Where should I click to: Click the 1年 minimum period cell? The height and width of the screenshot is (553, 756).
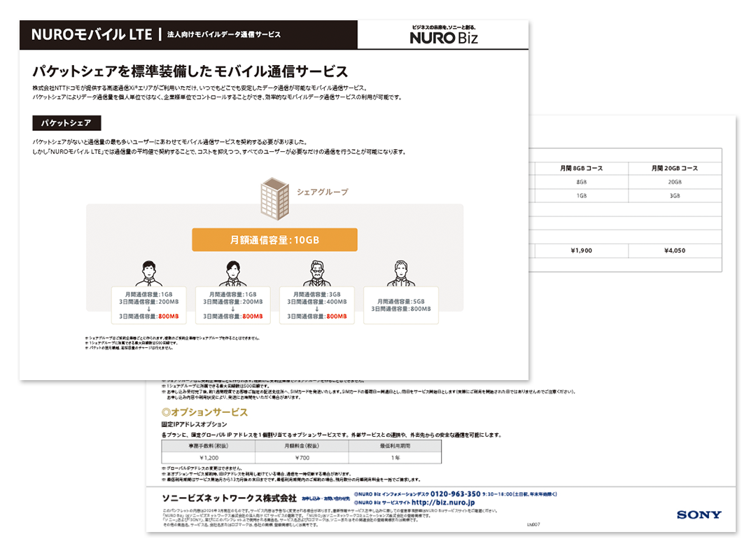(x=395, y=458)
